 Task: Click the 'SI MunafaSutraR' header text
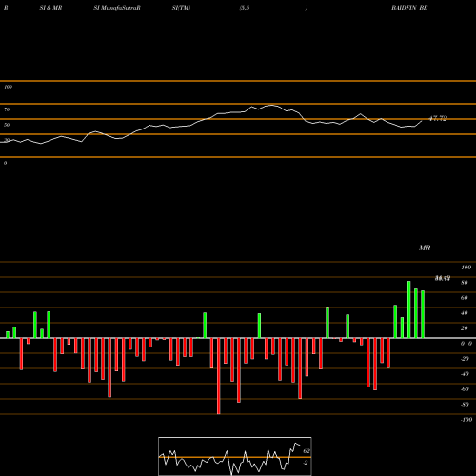[x=117, y=8]
